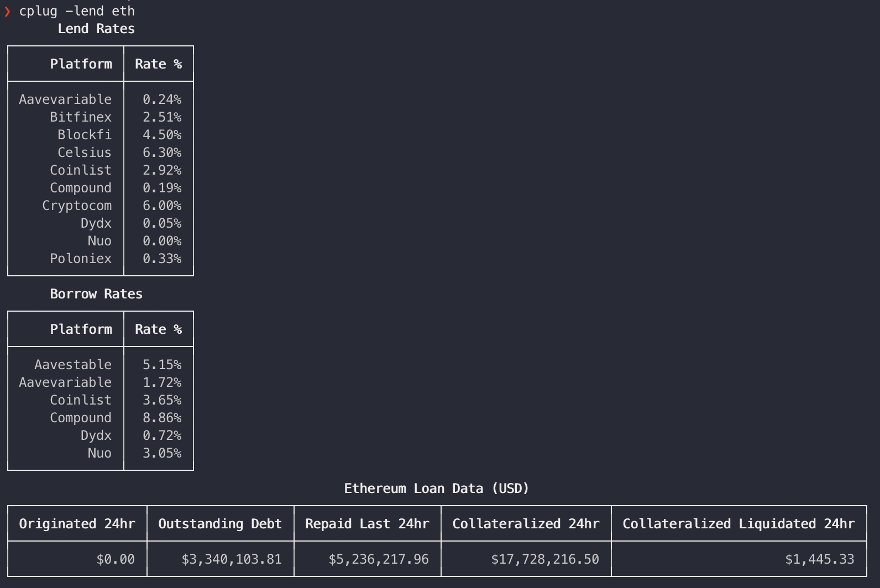Click the Aavestable platform name
Screen dimensions: 880x588
click(x=73, y=365)
